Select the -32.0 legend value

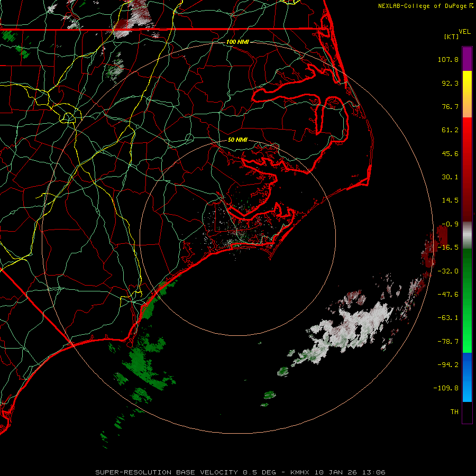point(448,271)
